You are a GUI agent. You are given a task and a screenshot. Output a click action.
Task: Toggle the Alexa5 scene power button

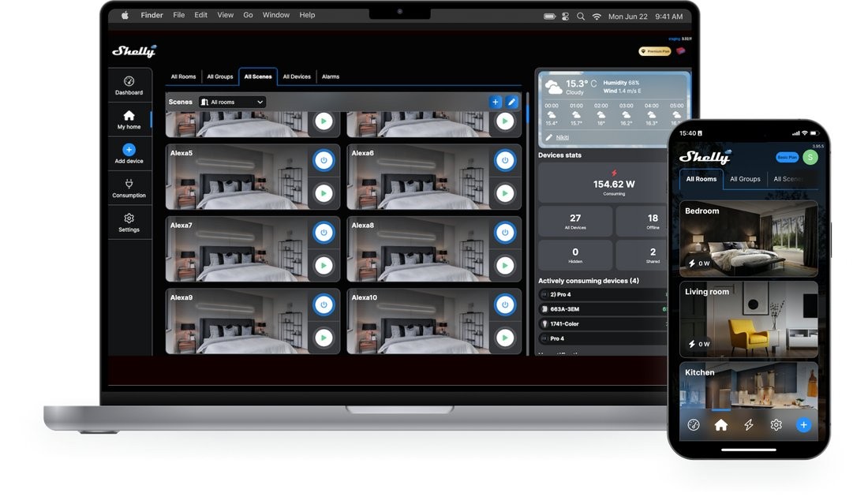pos(324,160)
